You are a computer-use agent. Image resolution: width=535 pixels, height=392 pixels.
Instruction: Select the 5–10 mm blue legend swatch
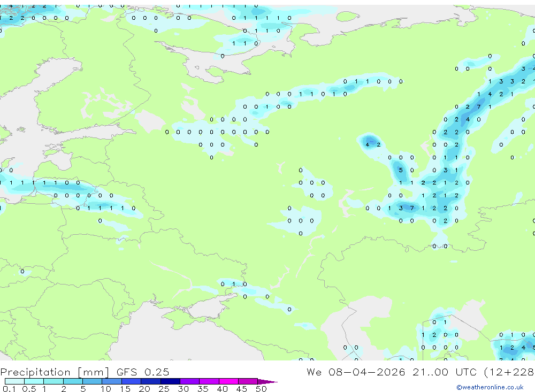93,381
